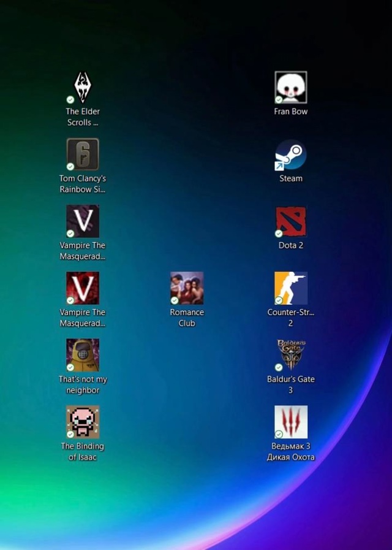
Task: Select the Baldur's Gate 3 icon
Action: [x=291, y=355]
